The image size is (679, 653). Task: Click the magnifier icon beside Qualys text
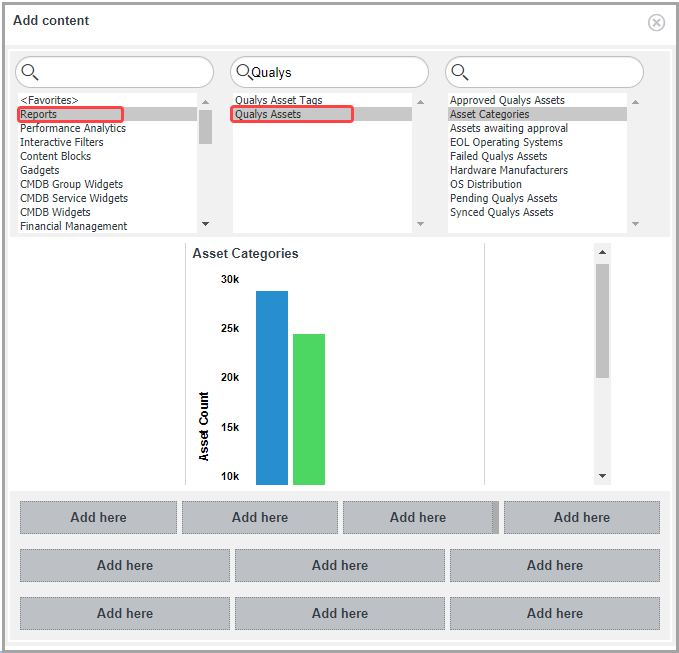(x=244, y=72)
